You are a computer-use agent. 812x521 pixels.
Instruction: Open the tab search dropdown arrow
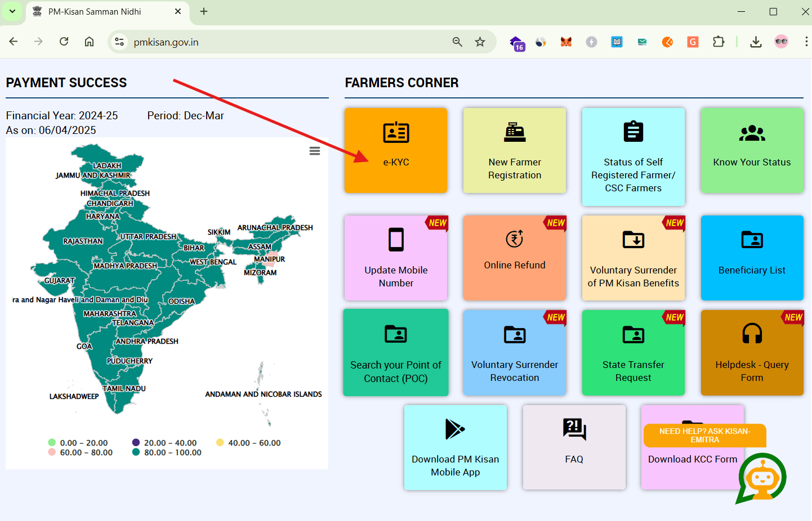pos(12,11)
